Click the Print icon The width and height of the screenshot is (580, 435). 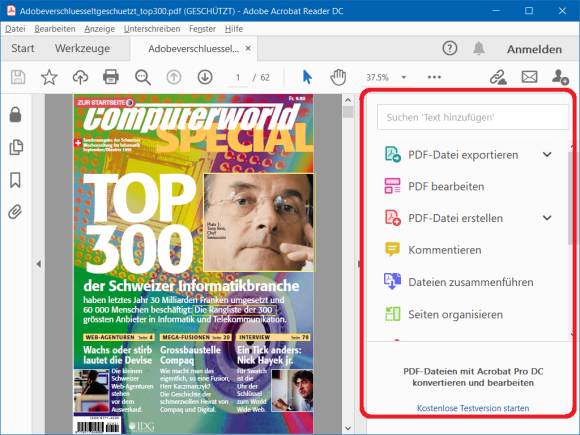pos(111,77)
